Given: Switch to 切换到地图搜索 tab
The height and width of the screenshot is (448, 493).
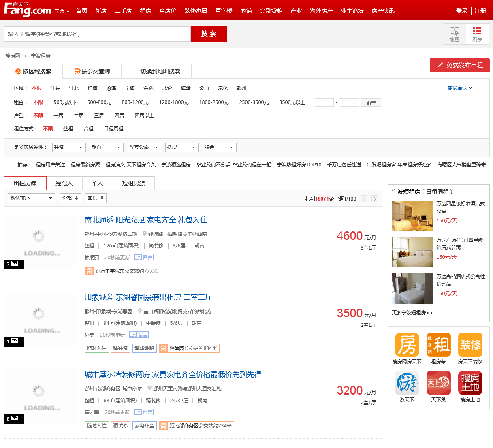Looking at the screenshot, I should point(156,71).
